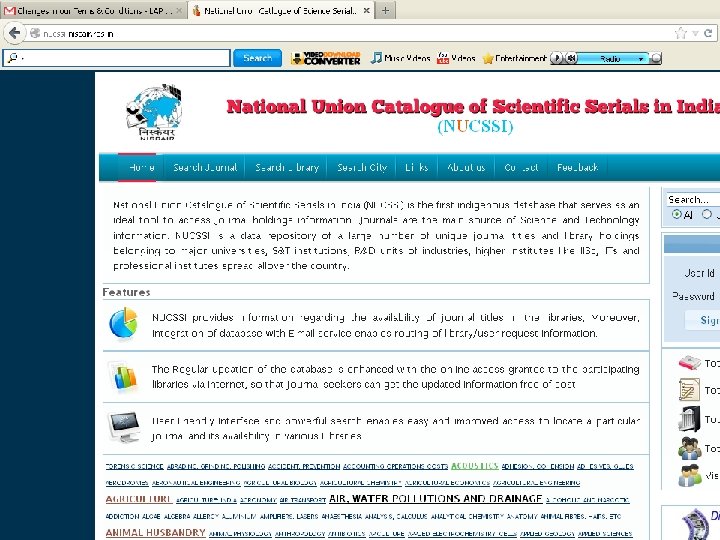
Task: Reload the page with the refresh icon
Action: click(708, 33)
